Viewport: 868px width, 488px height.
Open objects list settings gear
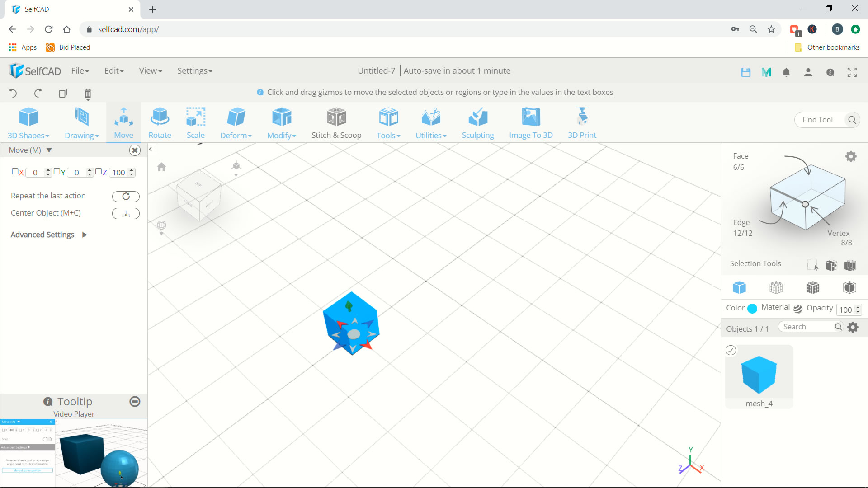pos(853,327)
